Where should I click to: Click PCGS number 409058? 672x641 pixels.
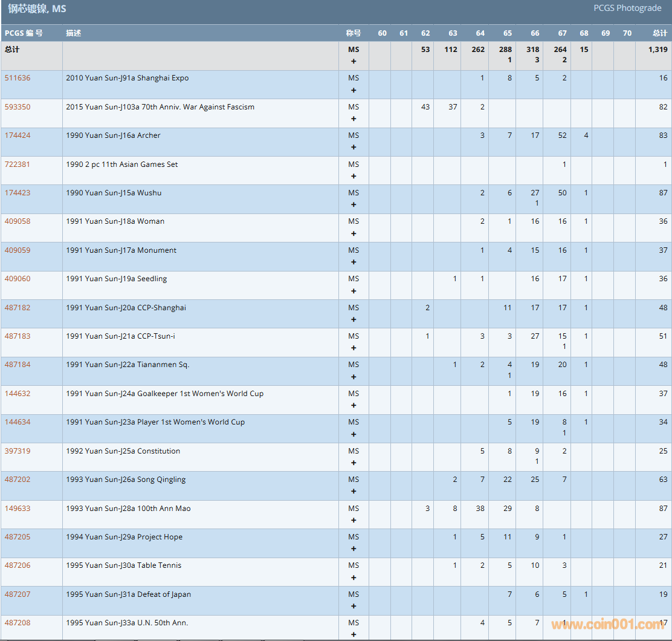click(x=18, y=221)
